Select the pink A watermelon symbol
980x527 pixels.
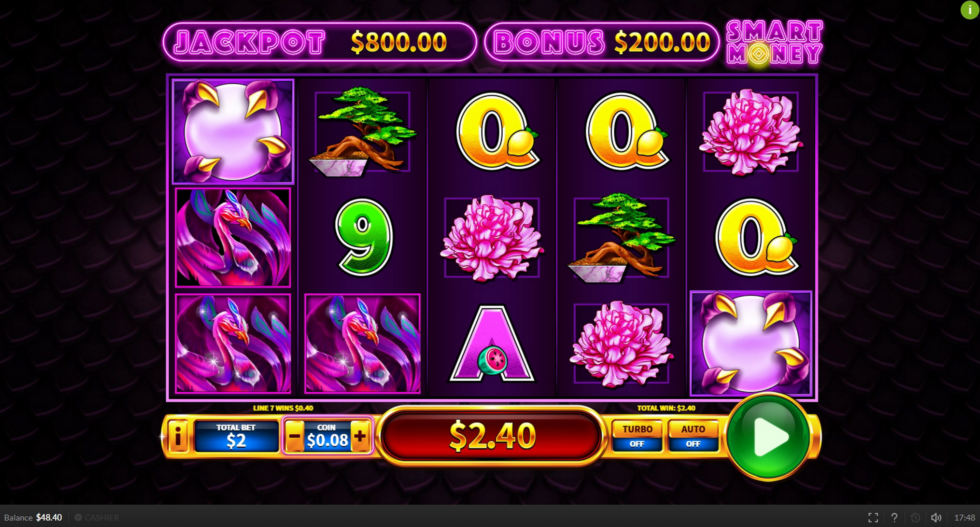(x=492, y=343)
